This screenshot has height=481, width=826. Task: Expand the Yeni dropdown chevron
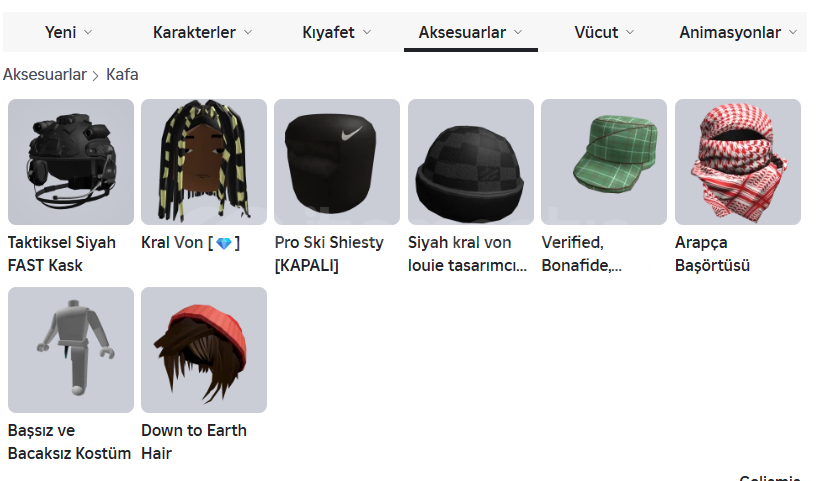[x=88, y=32]
